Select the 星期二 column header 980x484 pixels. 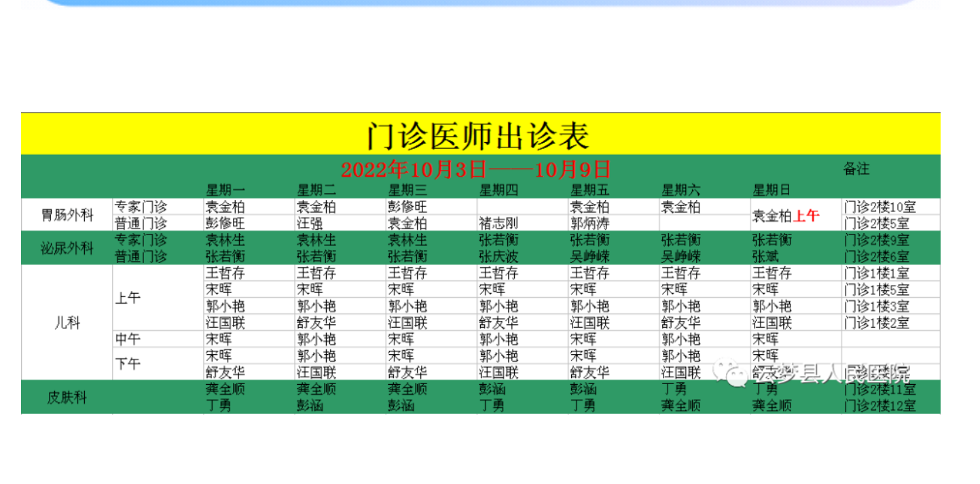tap(317, 190)
